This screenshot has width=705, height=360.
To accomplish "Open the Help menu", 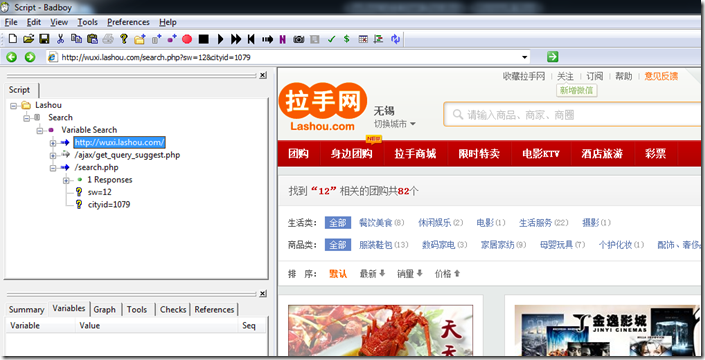I will pos(168,22).
